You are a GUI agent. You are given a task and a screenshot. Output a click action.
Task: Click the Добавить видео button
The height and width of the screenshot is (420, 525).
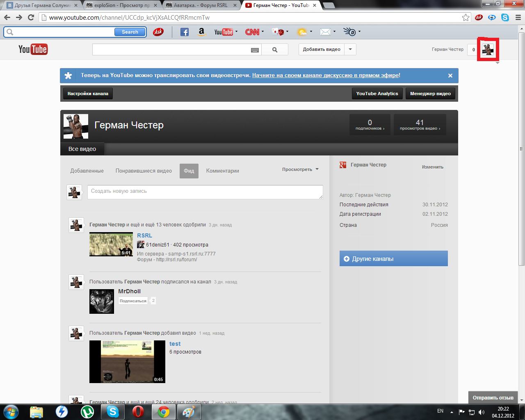click(x=322, y=49)
